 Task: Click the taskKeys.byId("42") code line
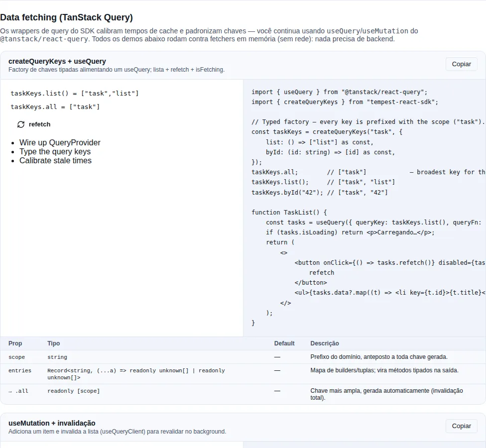[x=320, y=193]
